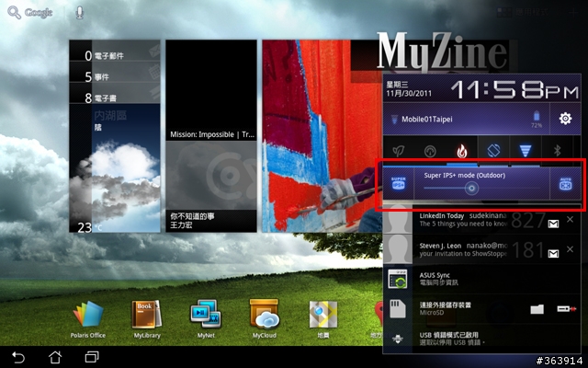This screenshot has height=368, width=588.
Task: Open the USB debugging notification
Action: click(481, 339)
